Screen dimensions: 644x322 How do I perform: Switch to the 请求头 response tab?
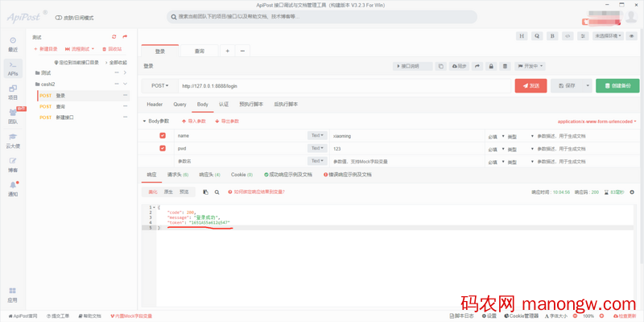point(178,175)
